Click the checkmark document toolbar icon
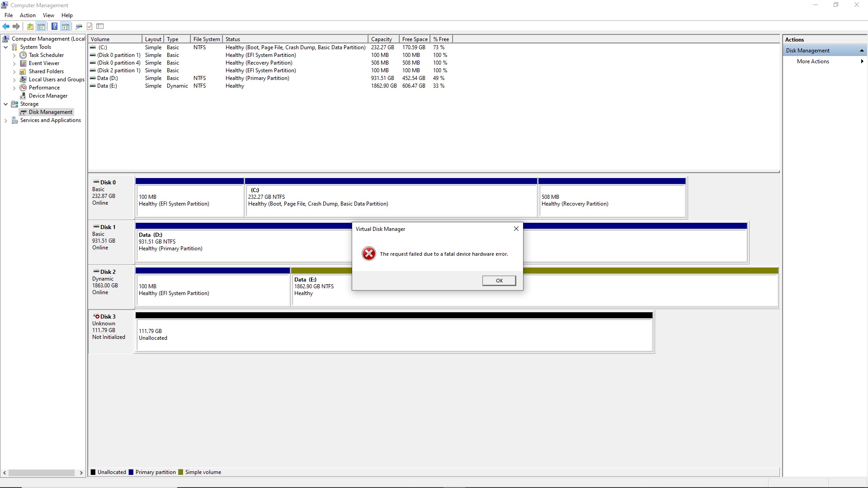 coord(90,26)
